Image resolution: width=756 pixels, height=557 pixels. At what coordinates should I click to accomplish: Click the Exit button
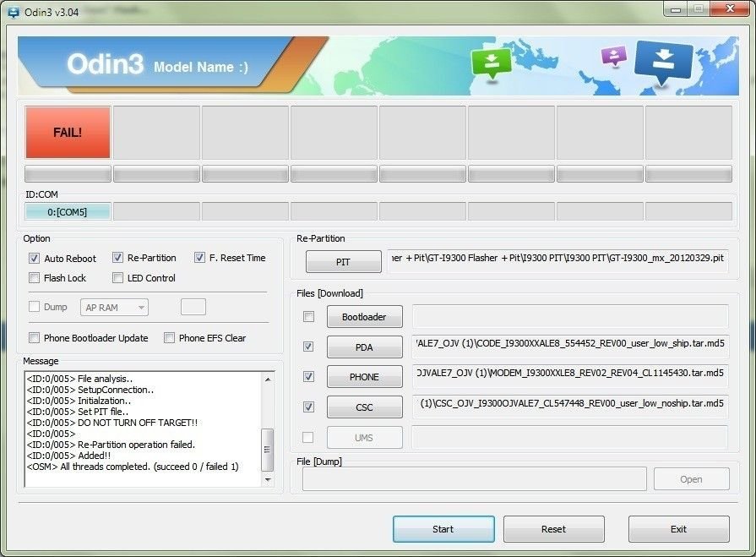(x=678, y=529)
